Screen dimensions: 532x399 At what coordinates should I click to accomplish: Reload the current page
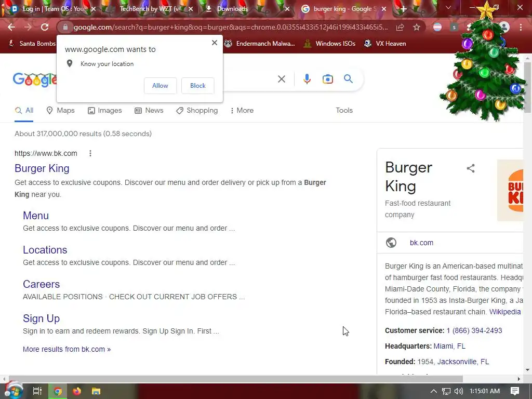45,27
